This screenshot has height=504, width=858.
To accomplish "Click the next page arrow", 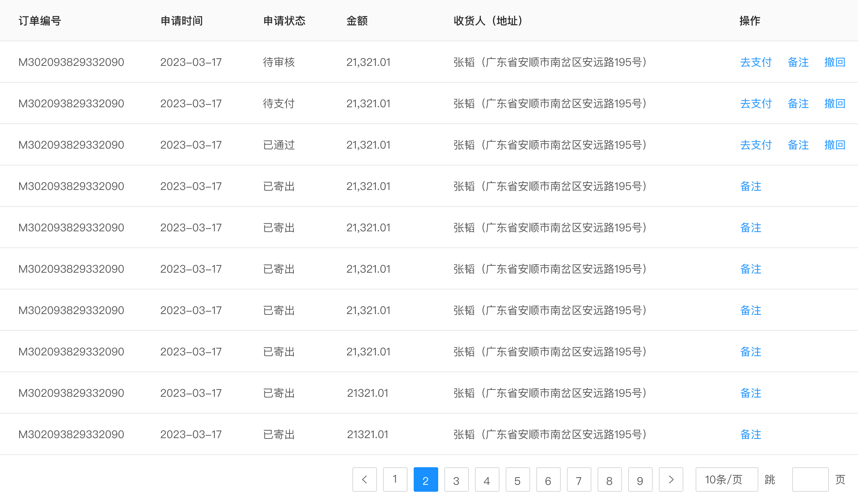I will (x=671, y=479).
